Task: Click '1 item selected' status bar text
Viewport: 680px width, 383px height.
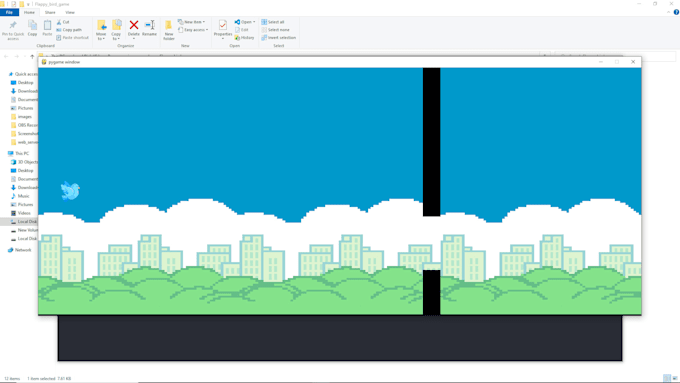Action: [41, 379]
